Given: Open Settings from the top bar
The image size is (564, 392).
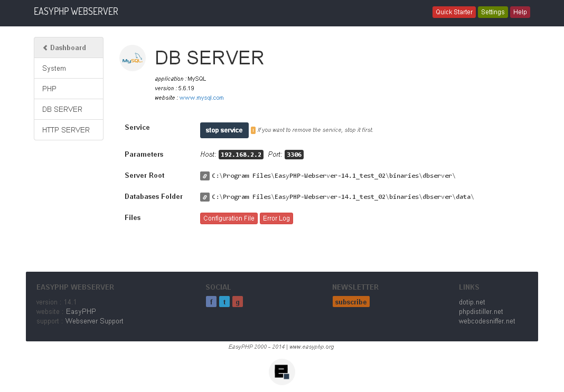Looking at the screenshot, I should click(493, 12).
